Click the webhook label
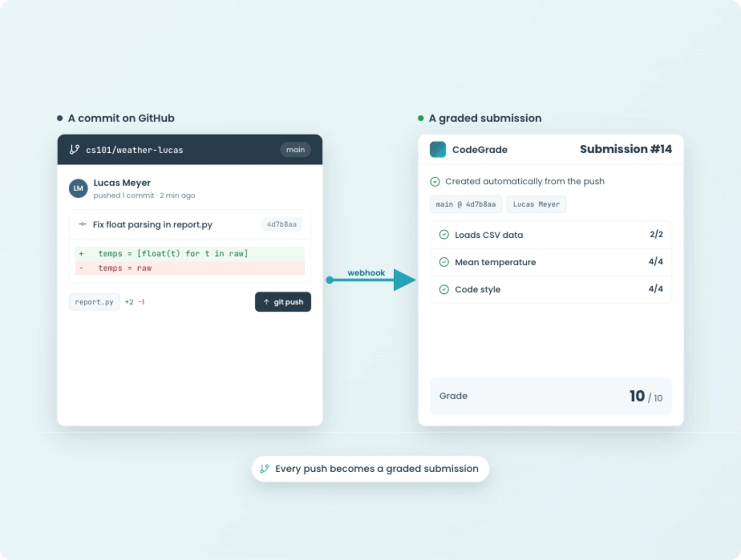Screen dimensions: 741x560 [366, 273]
